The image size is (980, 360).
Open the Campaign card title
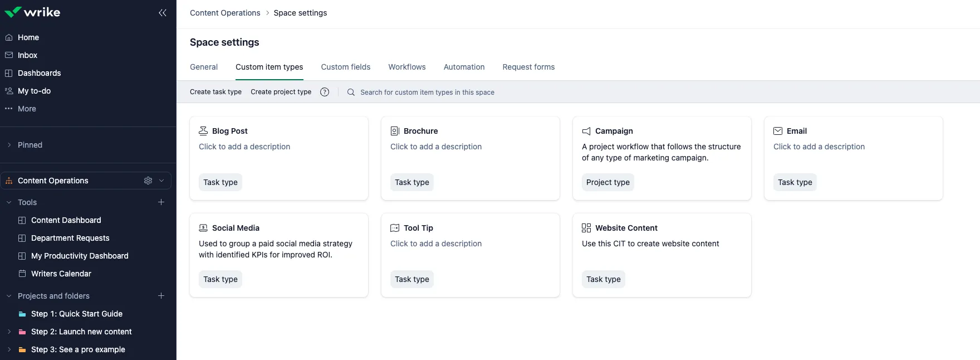(x=614, y=131)
